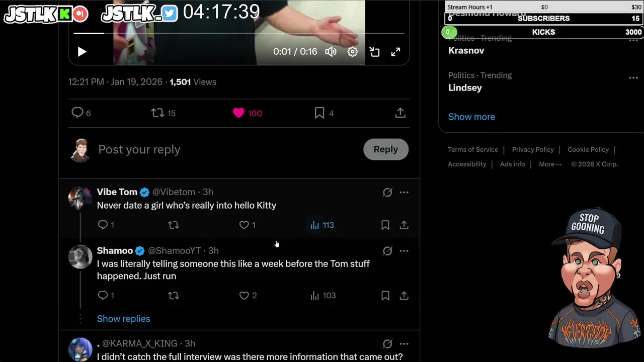Expand Show replies under Shamoo's comment

123,319
